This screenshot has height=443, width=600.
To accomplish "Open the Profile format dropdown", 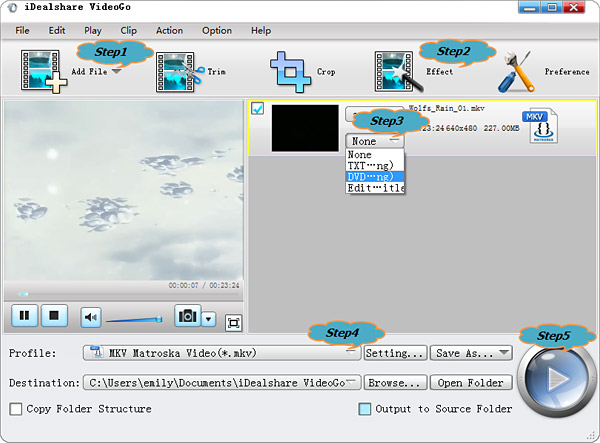I will coord(222,353).
